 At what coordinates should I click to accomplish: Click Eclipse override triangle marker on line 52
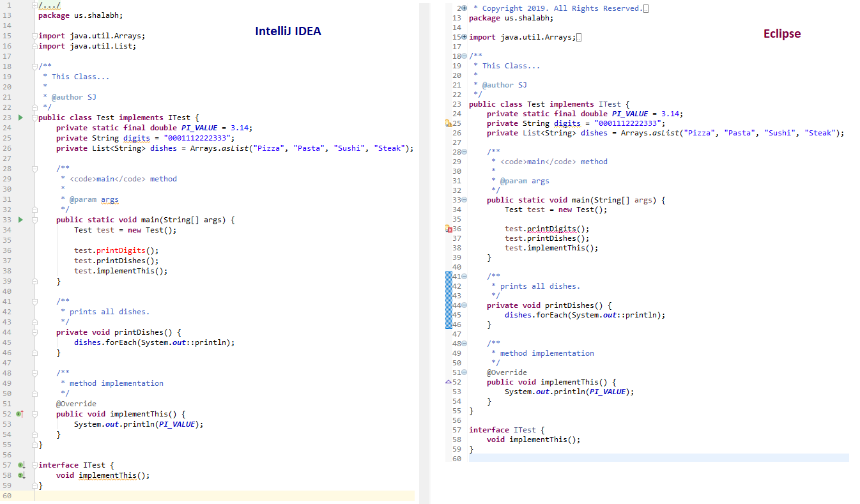tap(448, 382)
